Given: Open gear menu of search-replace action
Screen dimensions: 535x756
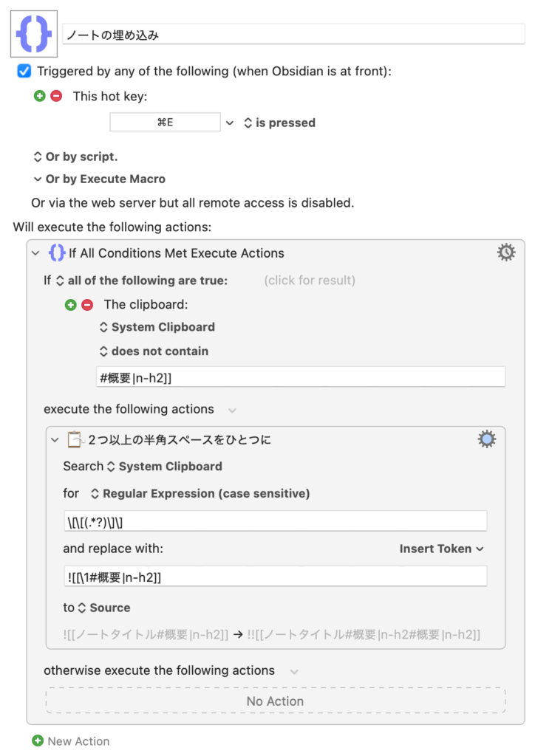Looking at the screenshot, I should coord(487,439).
